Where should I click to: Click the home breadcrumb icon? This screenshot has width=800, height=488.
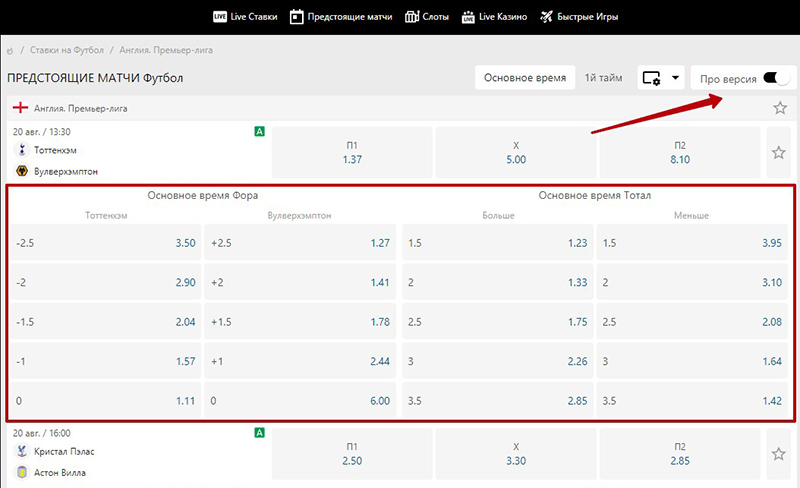10,51
